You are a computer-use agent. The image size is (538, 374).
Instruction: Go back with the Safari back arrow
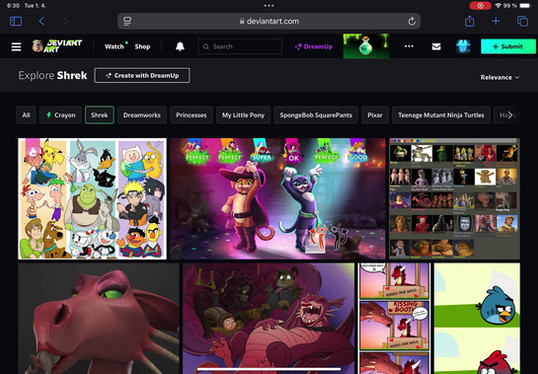tap(42, 21)
